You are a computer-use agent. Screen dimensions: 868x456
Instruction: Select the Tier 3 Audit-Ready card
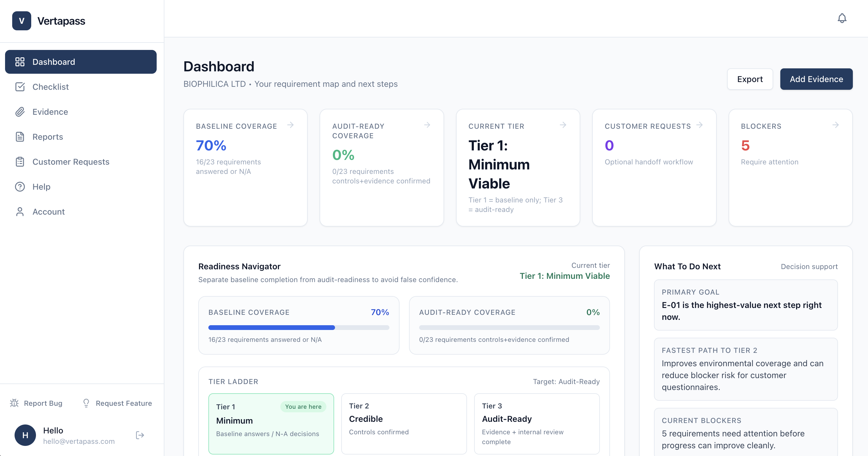pos(537,423)
